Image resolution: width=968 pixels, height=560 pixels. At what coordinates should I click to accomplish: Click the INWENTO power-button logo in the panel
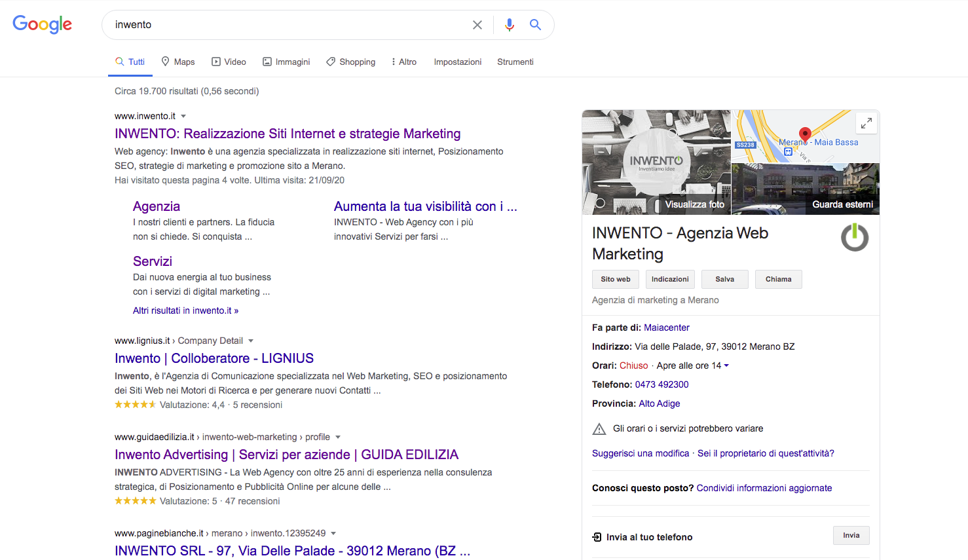pyautogui.click(x=855, y=238)
